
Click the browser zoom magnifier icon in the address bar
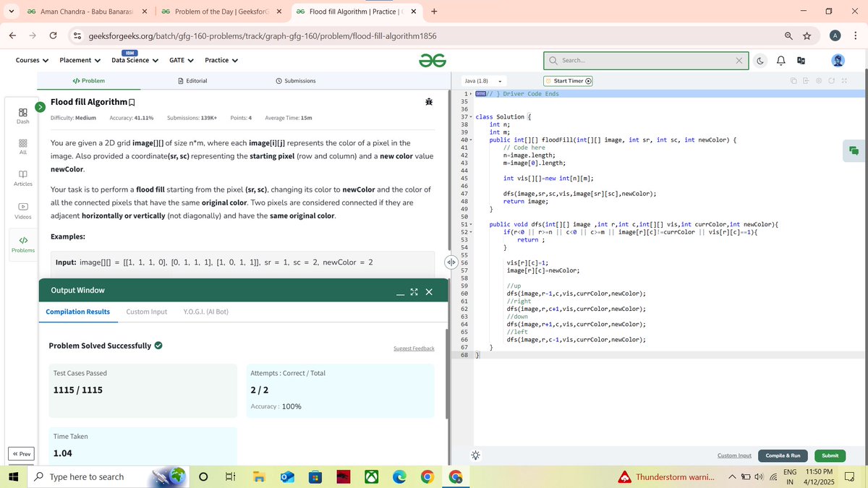[x=787, y=35]
